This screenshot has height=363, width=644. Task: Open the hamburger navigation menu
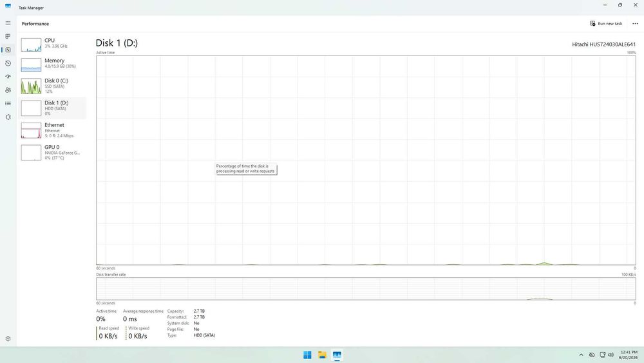[x=8, y=23]
